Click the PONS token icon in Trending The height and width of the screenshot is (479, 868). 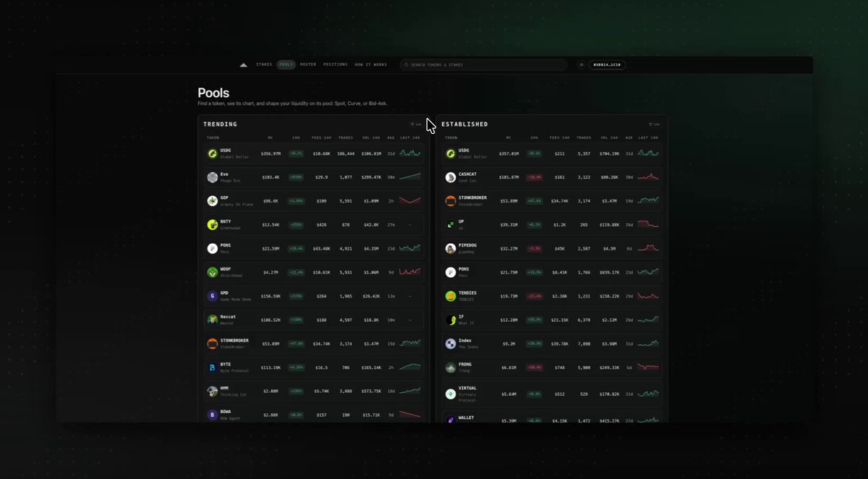[213, 248]
